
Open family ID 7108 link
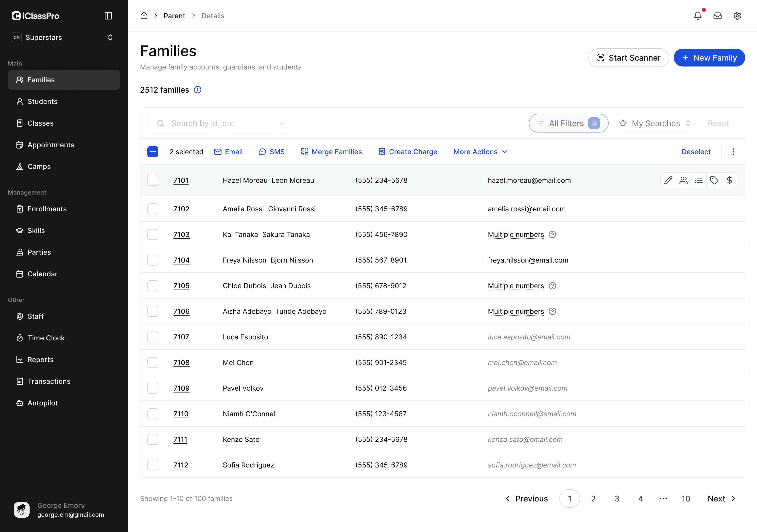pos(181,363)
